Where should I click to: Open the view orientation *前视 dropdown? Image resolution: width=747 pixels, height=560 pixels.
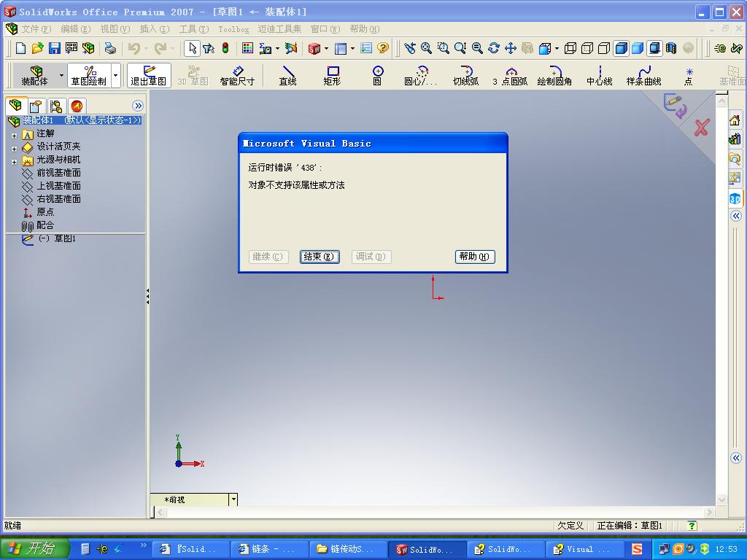tap(233, 499)
